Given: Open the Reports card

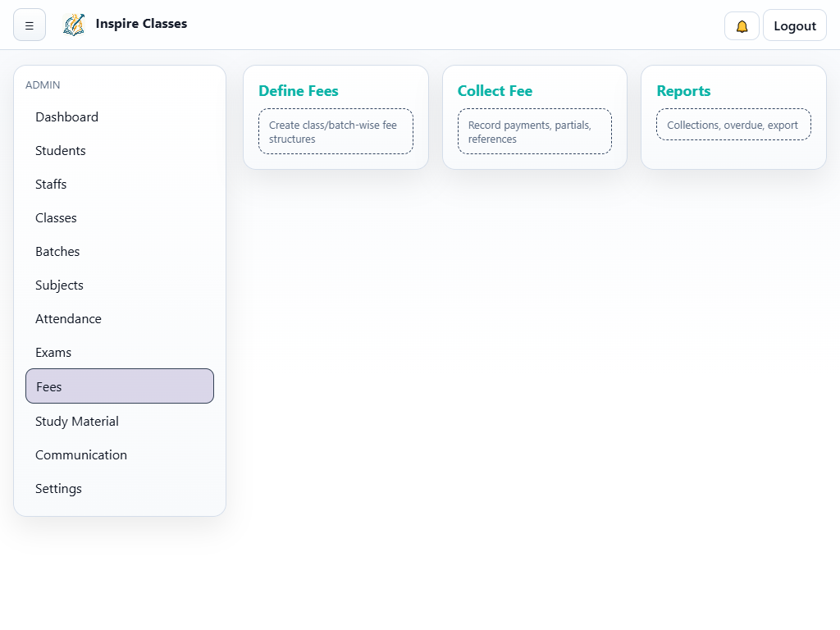Looking at the screenshot, I should pyautogui.click(x=733, y=116).
